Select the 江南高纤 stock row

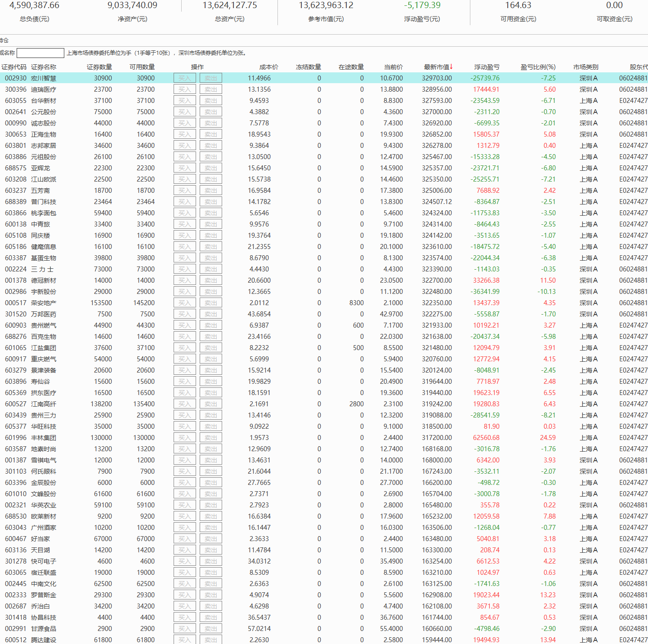click(x=44, y=404)
